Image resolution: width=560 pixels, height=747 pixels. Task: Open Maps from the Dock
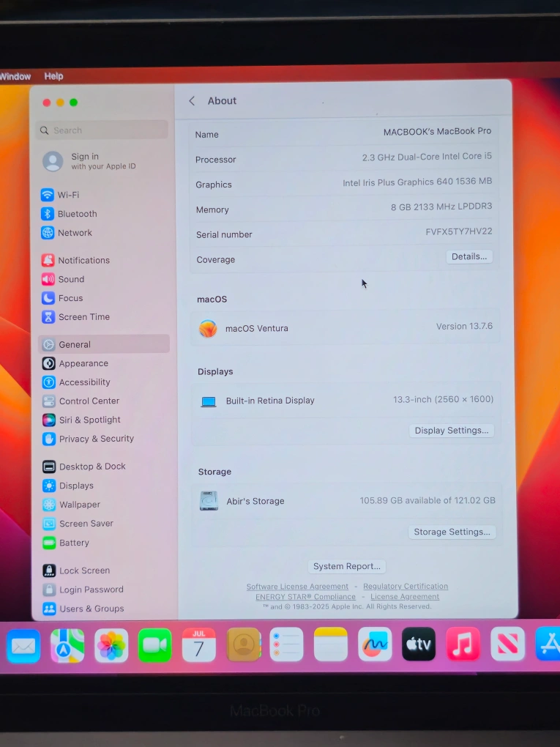67,645
